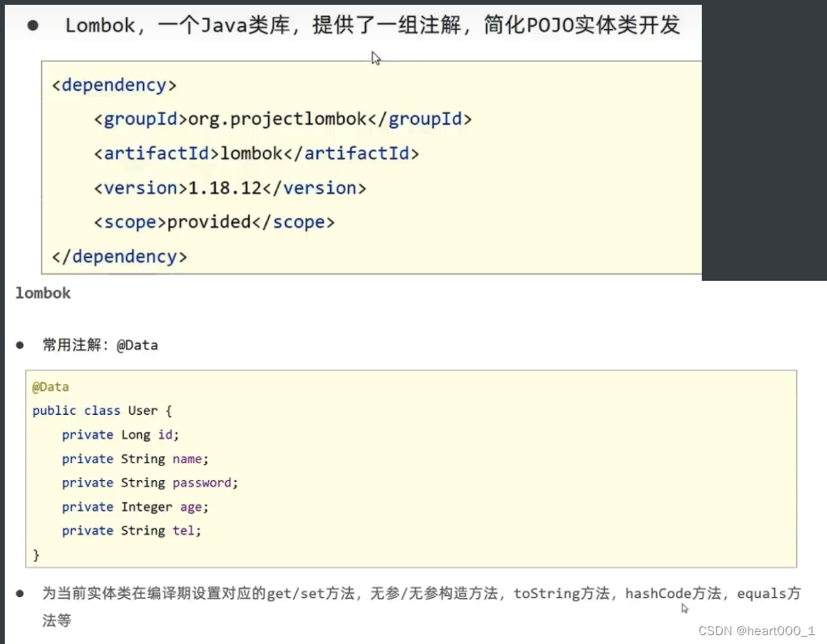Click the groupId line org.projectlombok
The height and width of the screenshot is (644, 827).
click(283, 119)
